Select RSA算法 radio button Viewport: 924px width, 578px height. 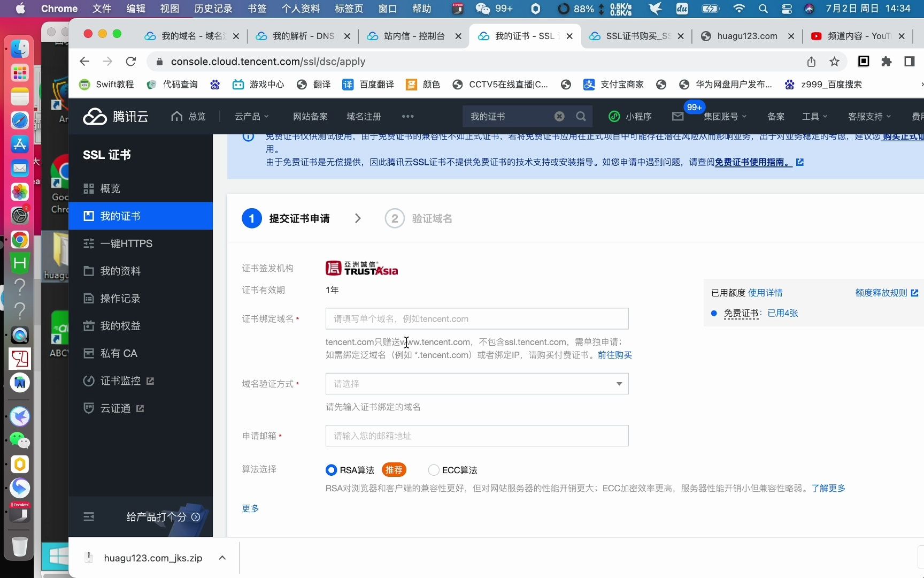tap(331, 470)
